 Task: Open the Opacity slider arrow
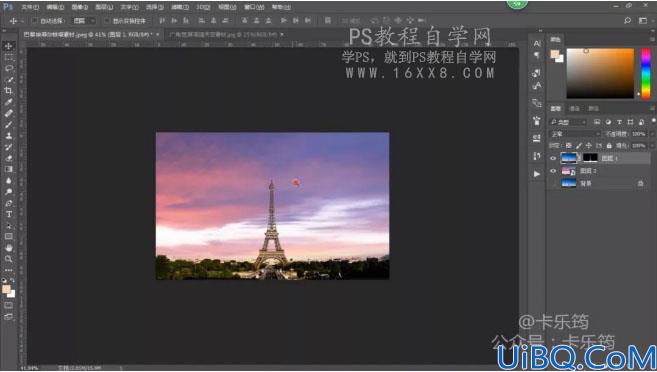[652, 134]
